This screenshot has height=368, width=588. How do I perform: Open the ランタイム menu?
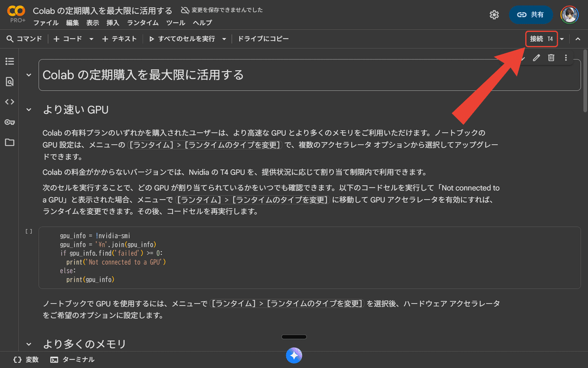(143, 23)
